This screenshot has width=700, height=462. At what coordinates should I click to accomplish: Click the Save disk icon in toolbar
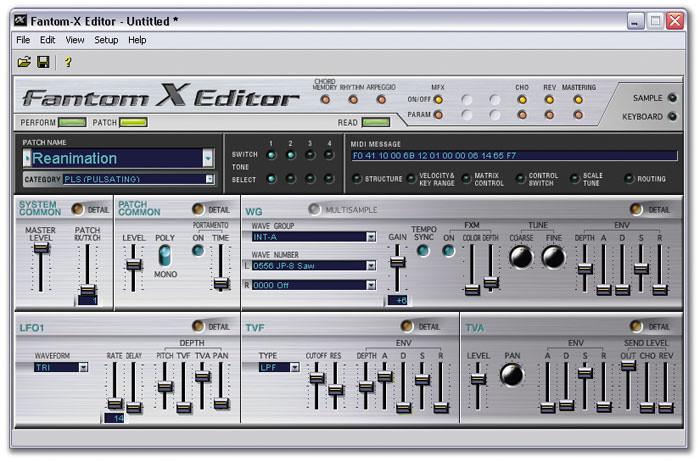[x=43, y=62]
